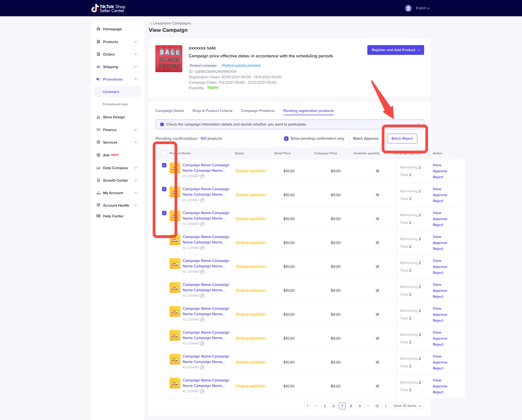Copy the first product's ID using copy icon
The width and height of the screenshot is (522, 420).
(202, 176)
